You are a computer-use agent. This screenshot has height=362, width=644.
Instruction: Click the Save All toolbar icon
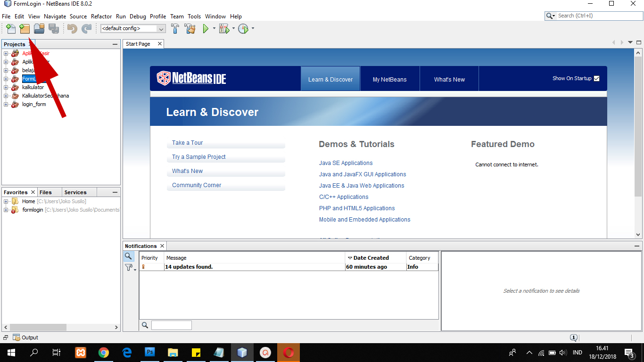tap(54, 29)
